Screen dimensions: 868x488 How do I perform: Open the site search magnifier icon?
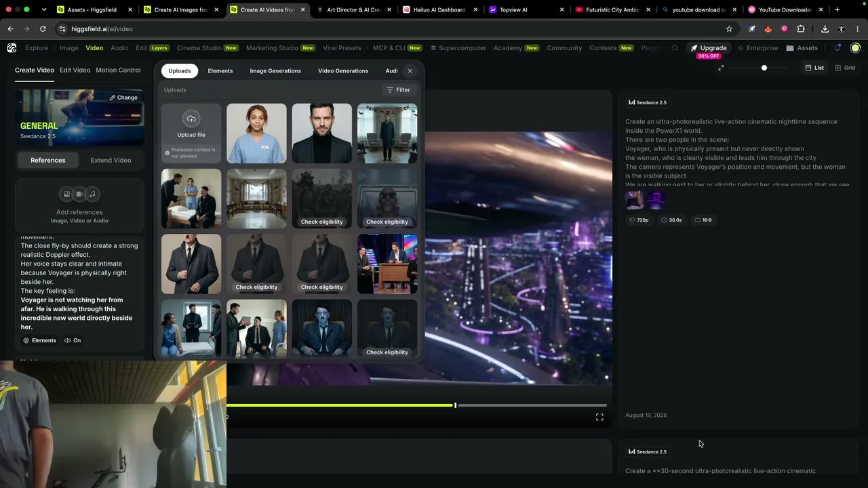pyautogui.click(x=675, y=48)
